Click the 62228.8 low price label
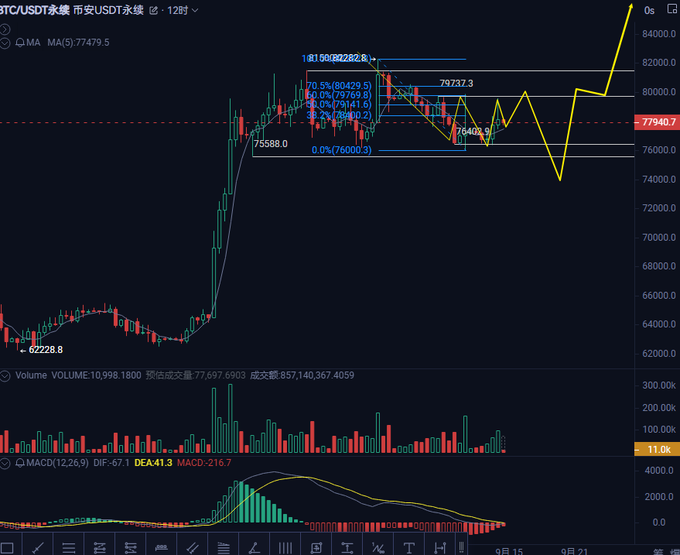The image size is (680, 555). [x=46, y=350]
